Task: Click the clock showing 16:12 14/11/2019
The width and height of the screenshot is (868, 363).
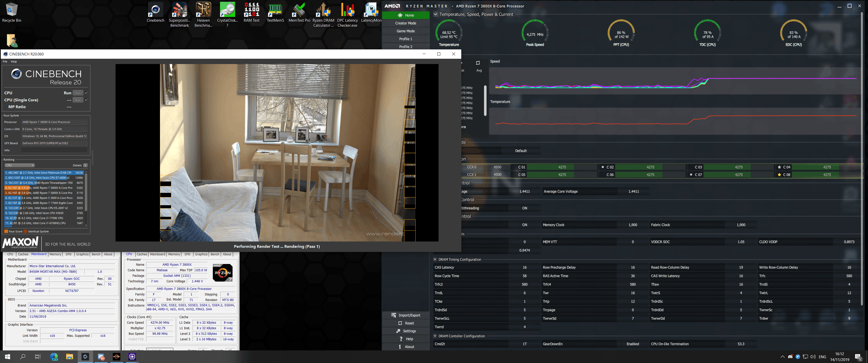Action: tap(839, 357)
